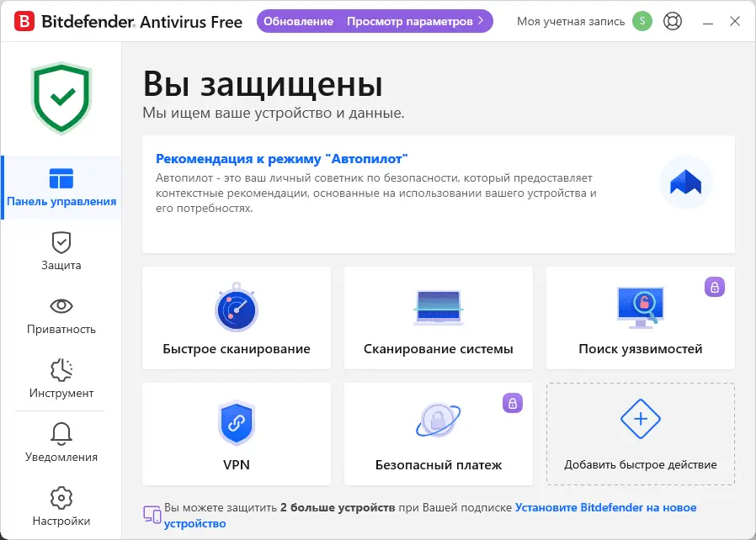Click the devices icon at bottom

tap(152, 515)
